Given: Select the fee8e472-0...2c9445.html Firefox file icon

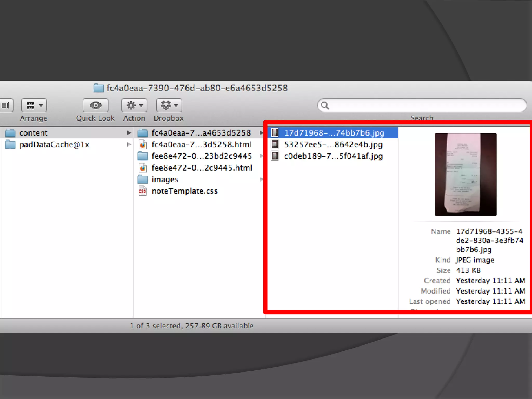Looking at the screenshot, I should (x=143, y=168).
